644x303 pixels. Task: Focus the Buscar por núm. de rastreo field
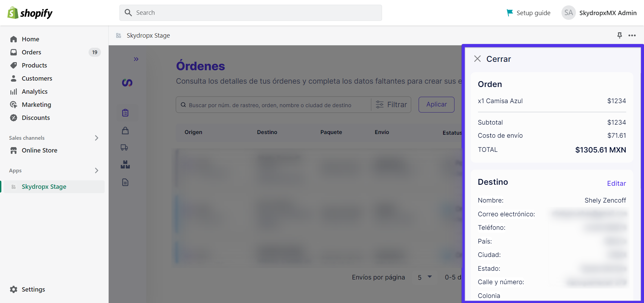click(x=273, y=105)
